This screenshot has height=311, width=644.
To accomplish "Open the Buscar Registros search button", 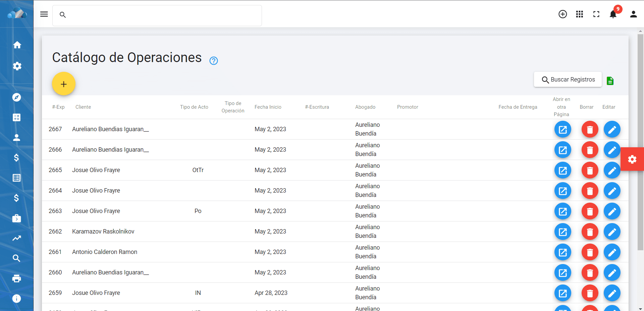I will click(568, 80).
